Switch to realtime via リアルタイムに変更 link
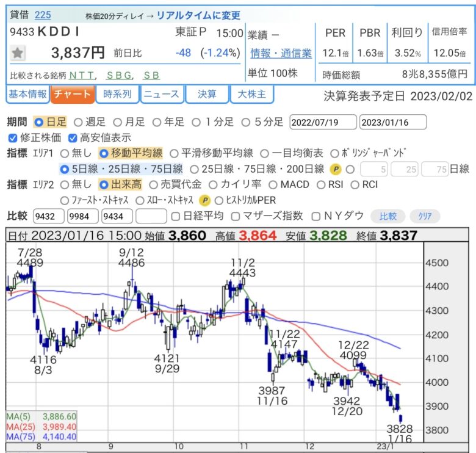 coord(198,15)
